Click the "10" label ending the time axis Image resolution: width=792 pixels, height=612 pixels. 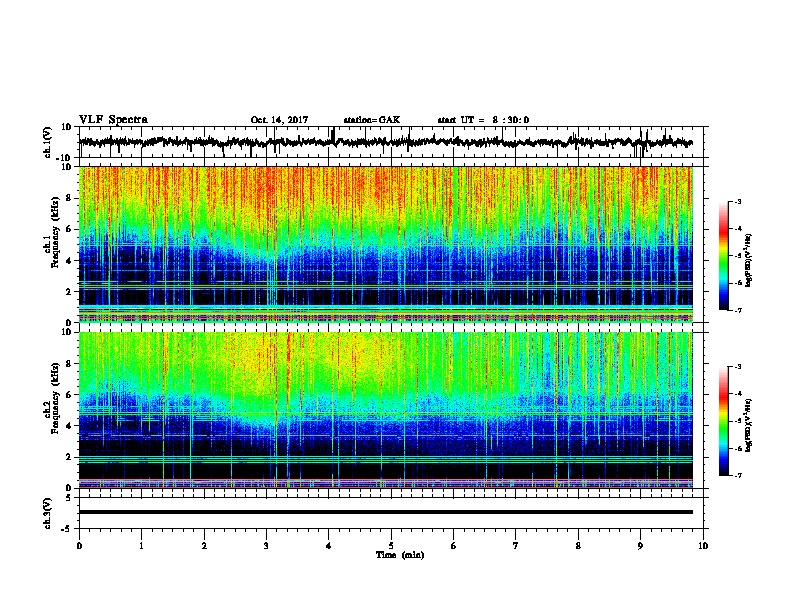[703, 545]
